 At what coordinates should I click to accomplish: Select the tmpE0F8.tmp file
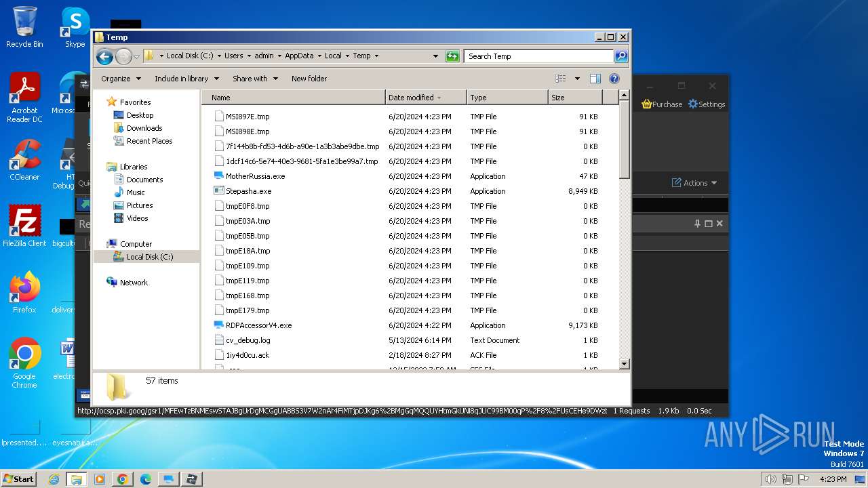pos(248,206)
